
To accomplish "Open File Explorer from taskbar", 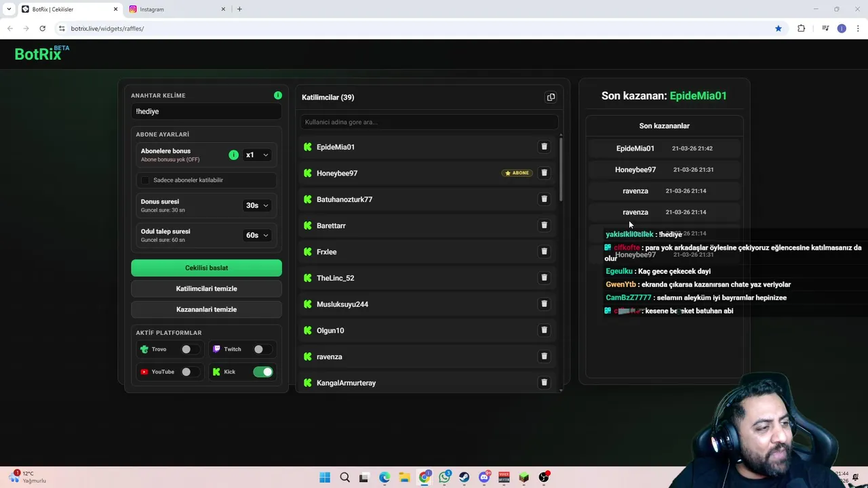I will [x=404, y=477].
